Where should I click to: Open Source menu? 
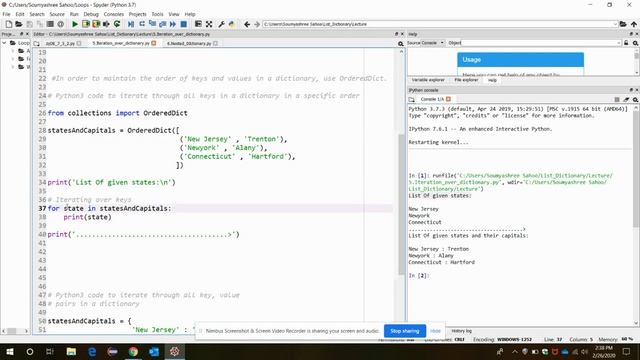click(x=57, y=14)
